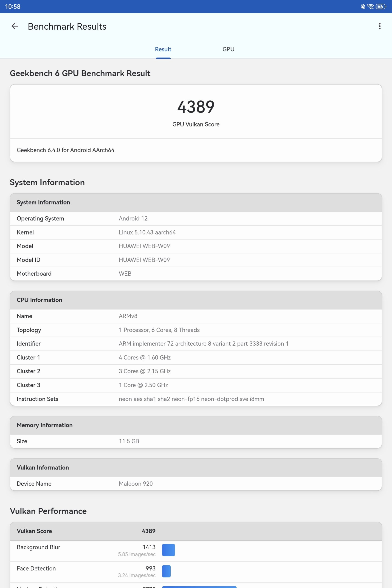This screenshot has height=588, width=392.
Task: Tap the Face Detection score bar
Action: point(166,571)
